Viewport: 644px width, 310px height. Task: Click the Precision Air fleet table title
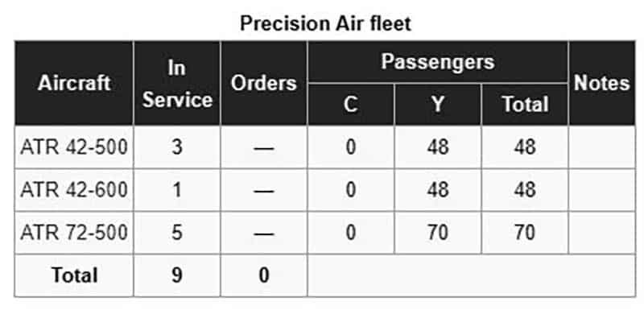[325, 23]
